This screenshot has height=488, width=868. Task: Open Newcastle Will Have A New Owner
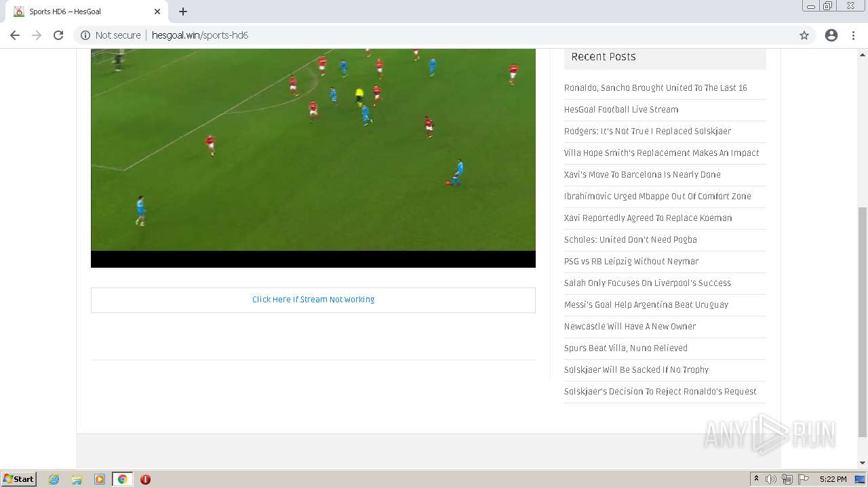click(x=630, y=327)
